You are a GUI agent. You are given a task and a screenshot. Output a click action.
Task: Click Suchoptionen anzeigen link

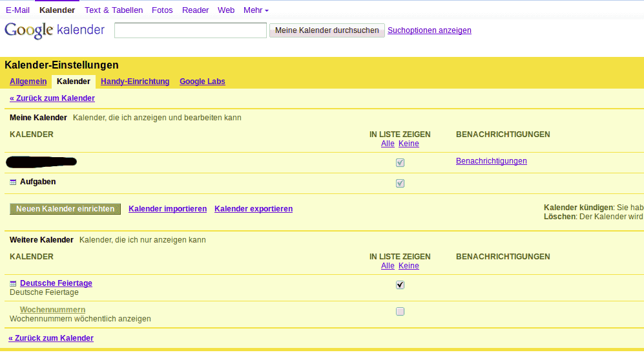429,30
